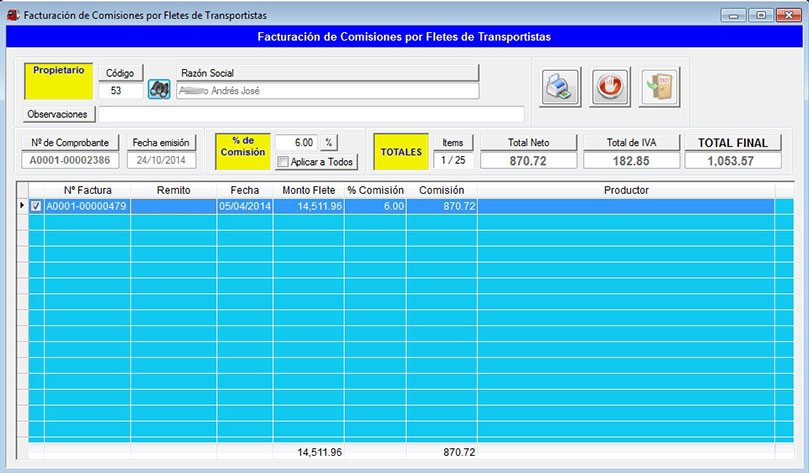Enable the Aplicar a Todos checkbox
The width and height of the screenshot is (809, 473).
(284, 162)
